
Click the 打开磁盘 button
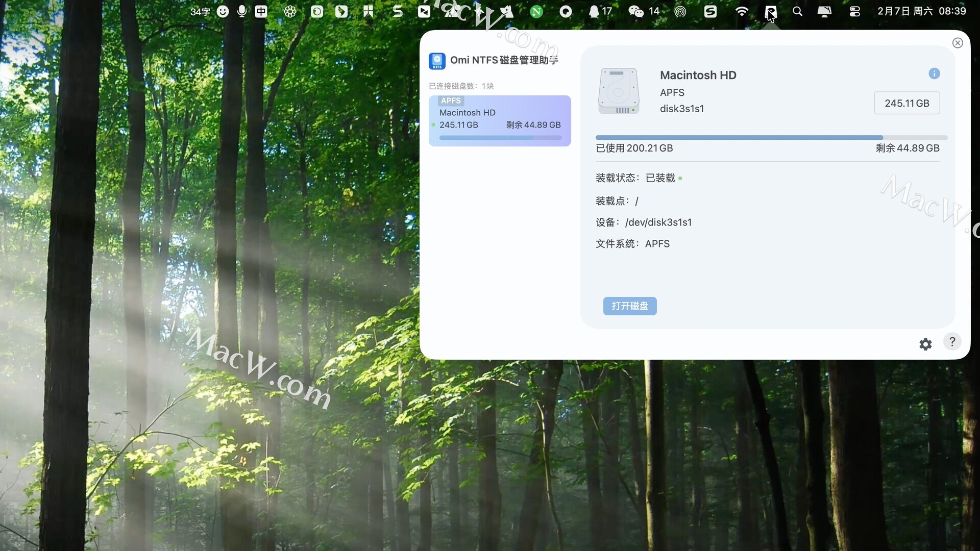click(629, 306)
